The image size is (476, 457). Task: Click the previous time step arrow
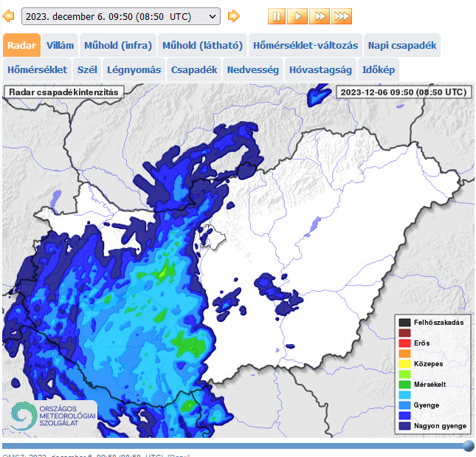click(x=9, y=16)
